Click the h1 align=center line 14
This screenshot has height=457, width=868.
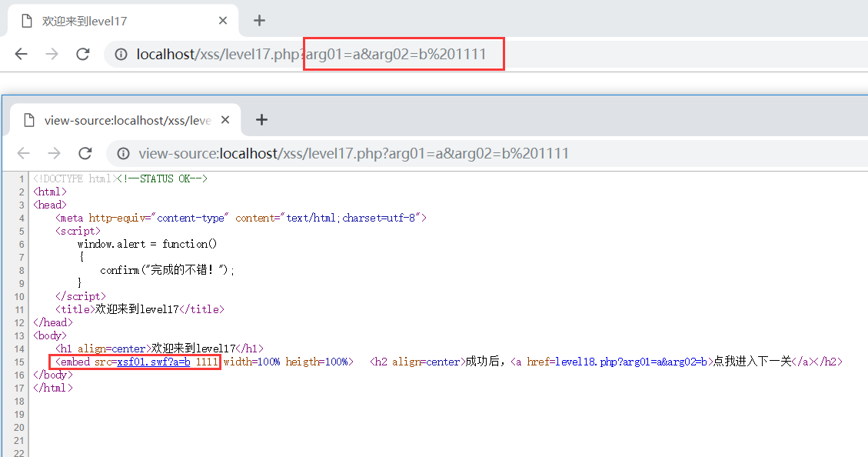pos(159,349)
